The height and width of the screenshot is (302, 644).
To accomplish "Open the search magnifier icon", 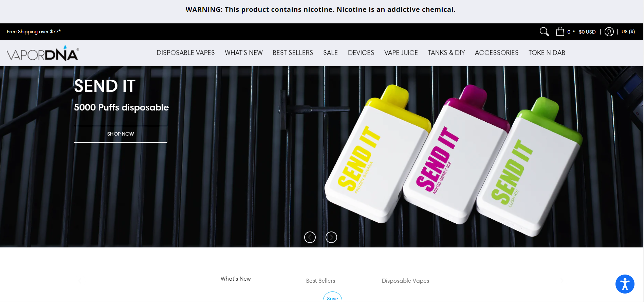I will coord(544,32).
